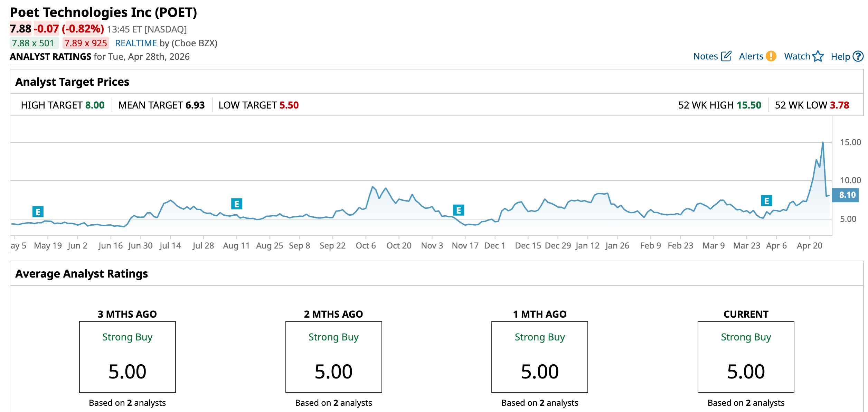Open the Alerts link
868x412 pixels.
(751, 56)
